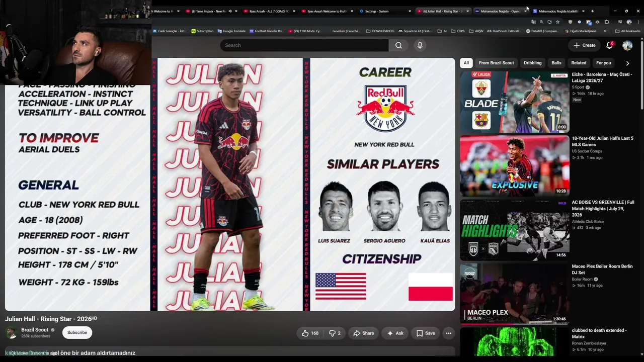Open CLIPS bookmark folder

point(458,31)
